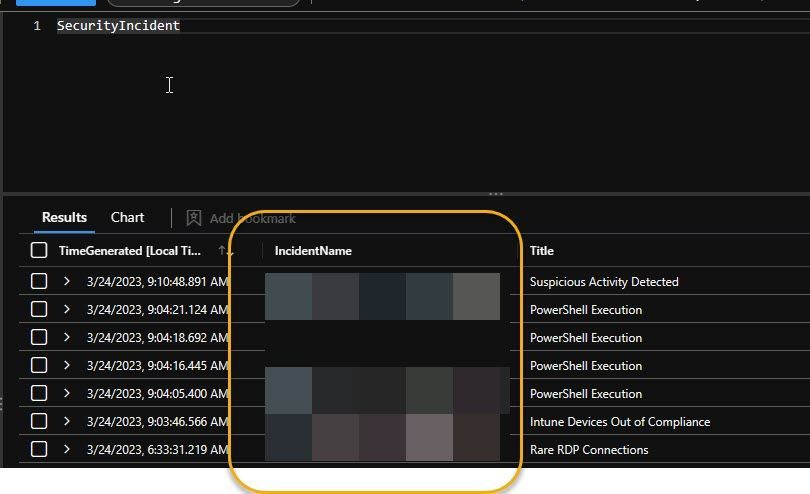Check the 9:04:21.124 AM row checkbox

coord(39,310)
